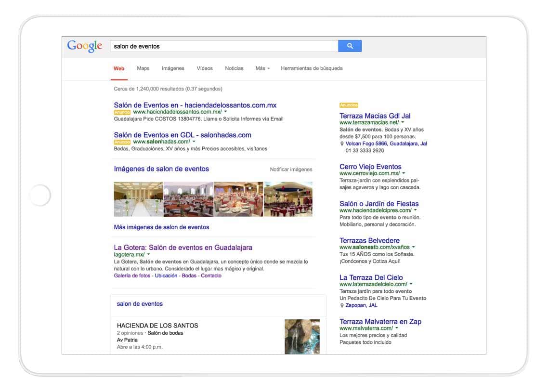The height and width of the screenshot is (392, 548).
Task: Open La Gotera: Salón de eventos en Guadalajara
Action: click(183, 248)
